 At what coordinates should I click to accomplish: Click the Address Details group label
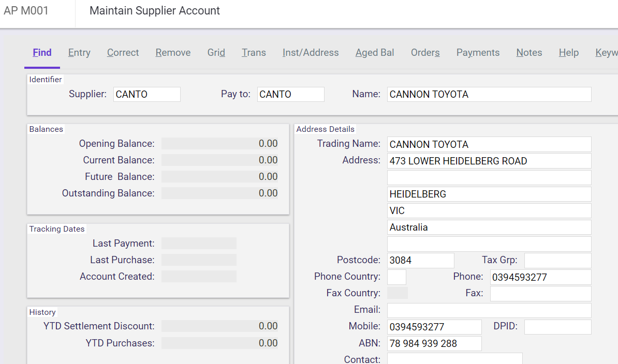325,129
